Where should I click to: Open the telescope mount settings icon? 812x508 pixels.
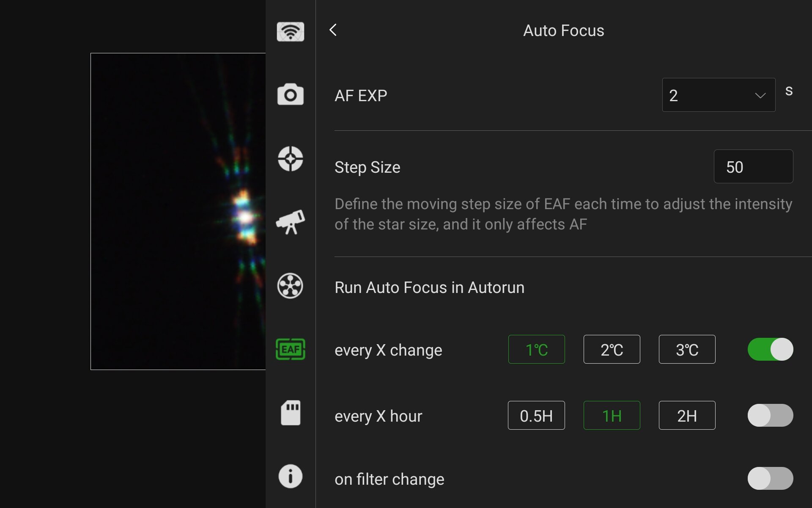(290, 222)
